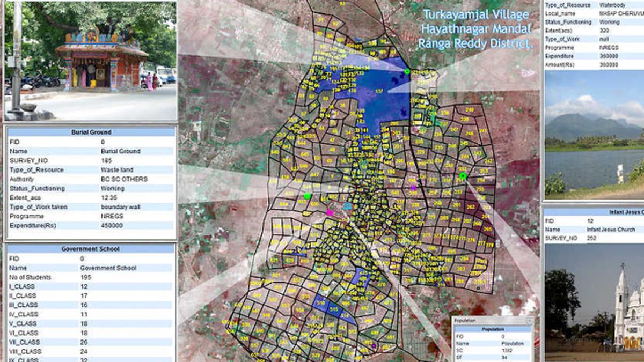Enlarge the Masap Cheruvu lake photo

[x=593, y=142]
